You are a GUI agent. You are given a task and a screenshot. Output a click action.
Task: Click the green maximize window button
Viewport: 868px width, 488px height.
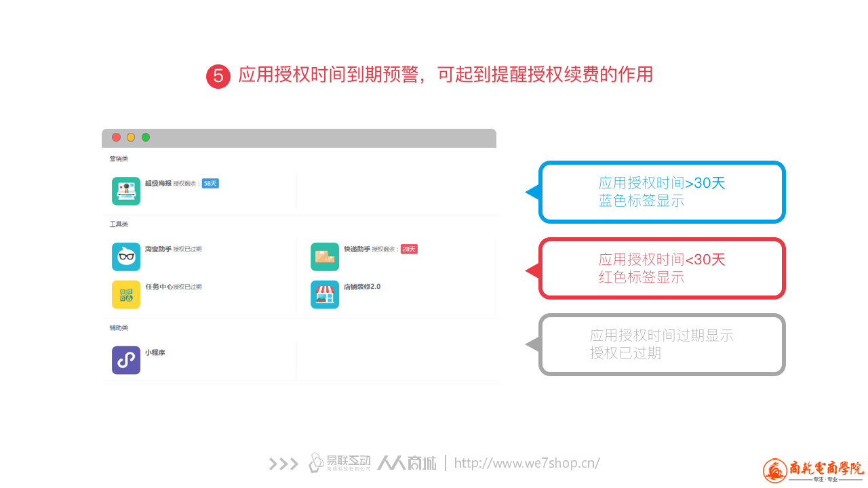tap(146, 138)
